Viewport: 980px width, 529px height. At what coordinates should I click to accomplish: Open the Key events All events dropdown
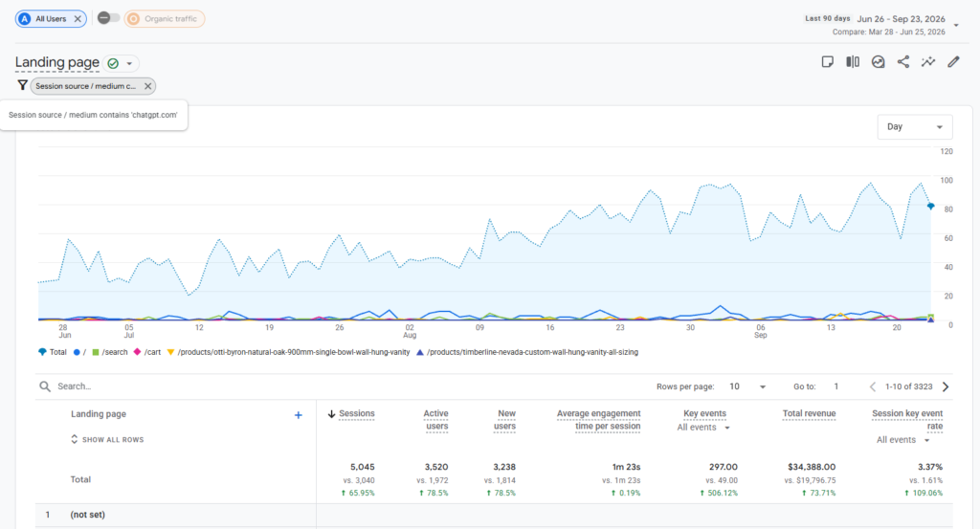tap(703, 428)
